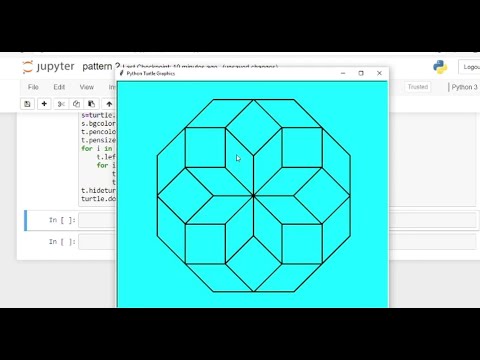The width and height of the screenshot is (480, 360).
Task: Close the Python Turtle Graphics window
Action: pyautogui.click(x=379, y=73)
